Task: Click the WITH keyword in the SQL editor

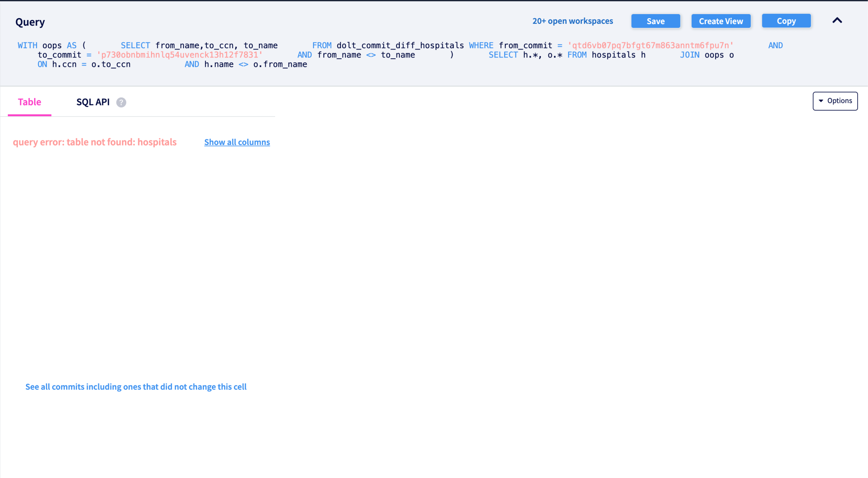Action: tap(27, 45)
